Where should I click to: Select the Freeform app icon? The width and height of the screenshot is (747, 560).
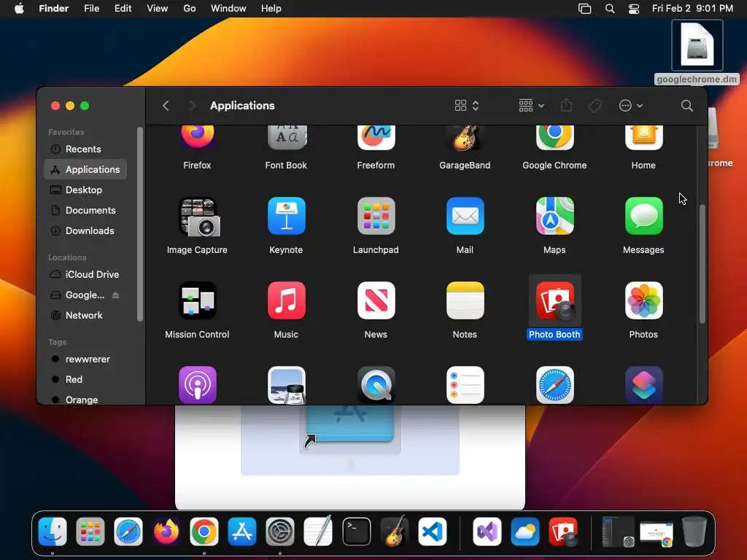376,139
